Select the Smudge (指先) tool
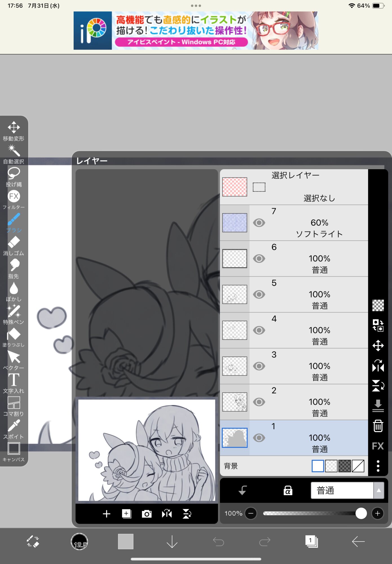 [14, 268]
